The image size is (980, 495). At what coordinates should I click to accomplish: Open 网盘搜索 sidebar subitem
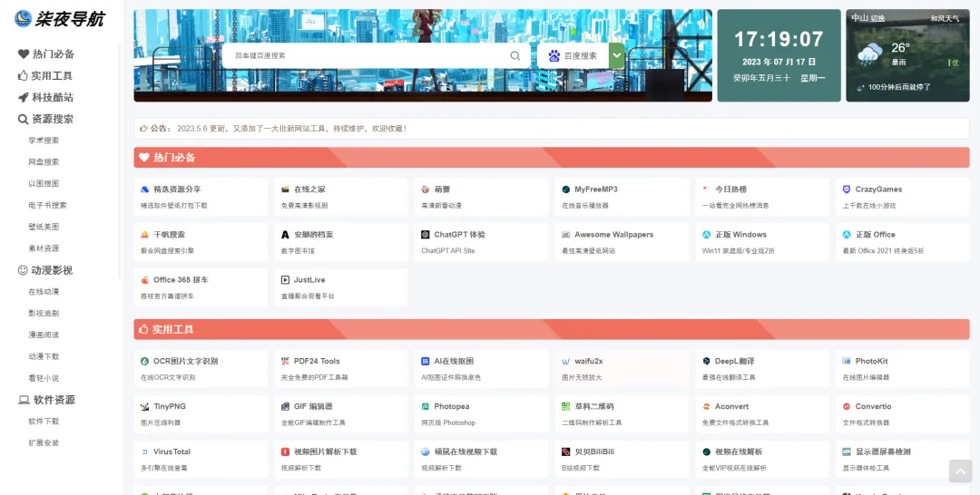click(44, 162)
